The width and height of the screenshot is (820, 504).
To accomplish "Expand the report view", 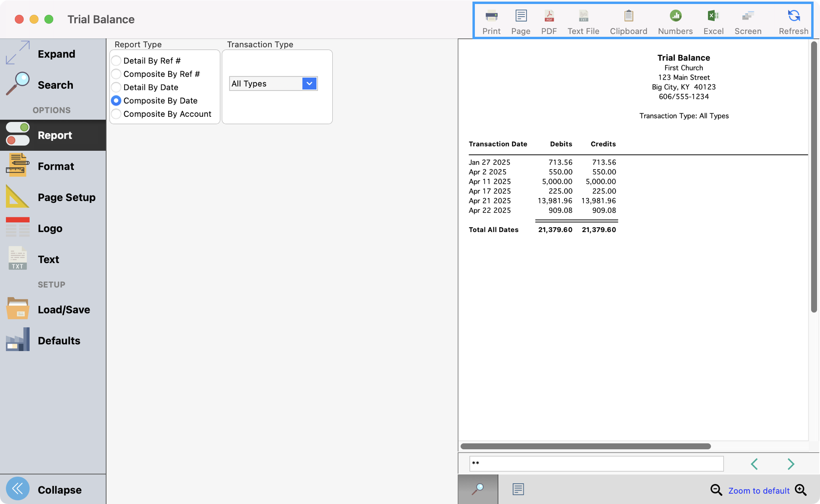I will (56, 54).
